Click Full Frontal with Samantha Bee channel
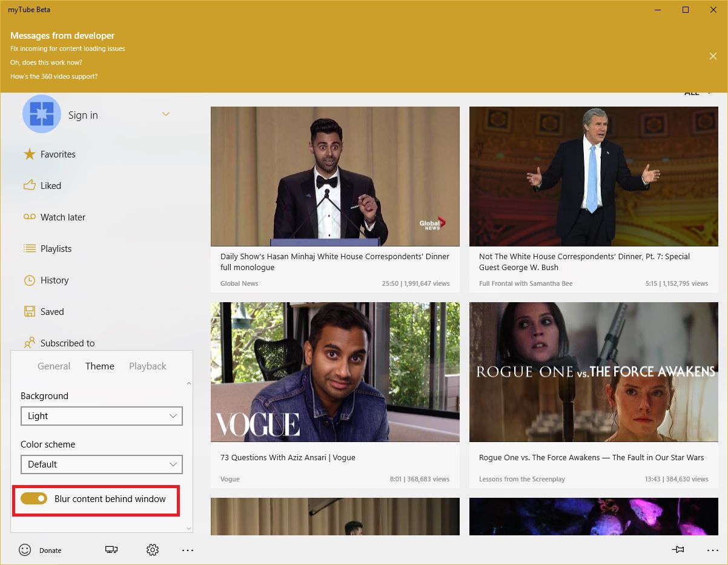The height and width of the screenshot is (565, 728). coord(526,283)
